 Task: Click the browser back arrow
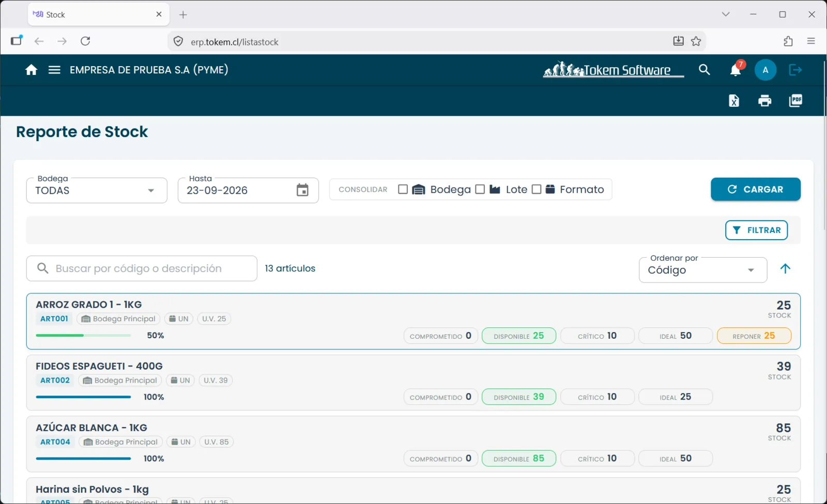tap(39, 41)
